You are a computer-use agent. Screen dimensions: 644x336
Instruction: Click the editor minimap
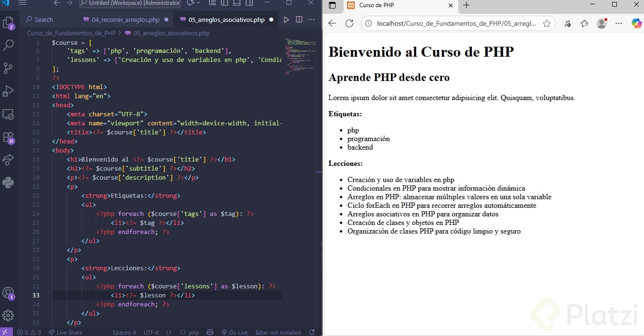click(299, 56)
